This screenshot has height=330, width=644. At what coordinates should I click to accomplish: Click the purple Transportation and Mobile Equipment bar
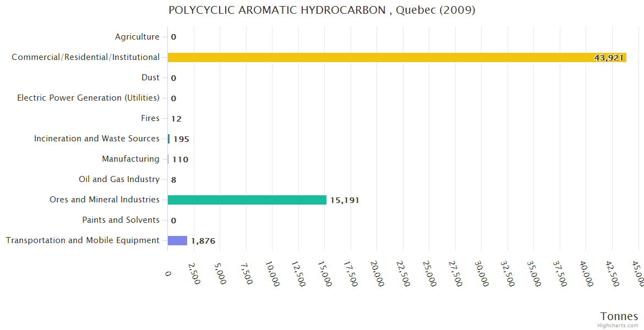click(x=177, y=240)
